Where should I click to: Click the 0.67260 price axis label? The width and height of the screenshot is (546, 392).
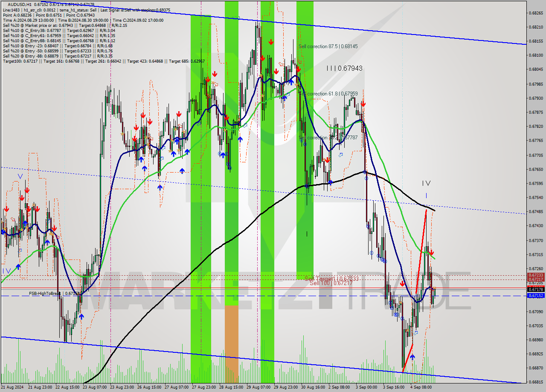536,269
